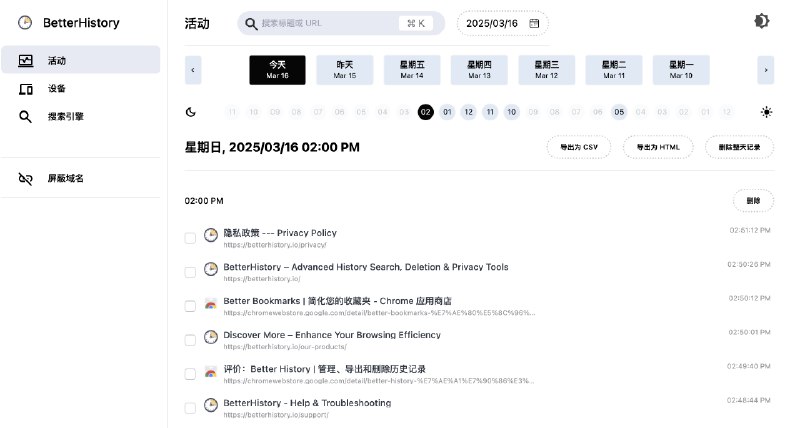Click the sun icon after hour timeline

click(766, 112)
